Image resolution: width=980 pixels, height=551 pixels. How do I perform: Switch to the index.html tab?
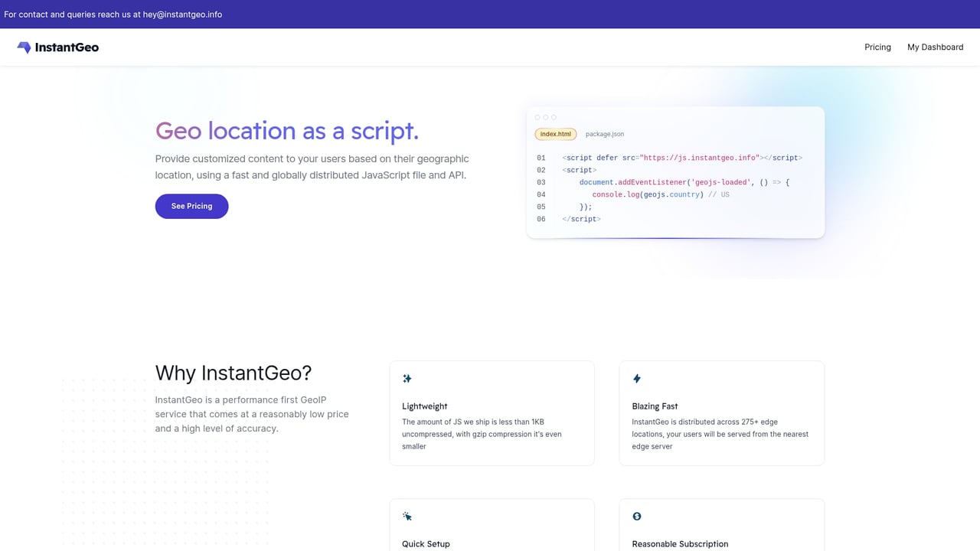tap(554, 134)
